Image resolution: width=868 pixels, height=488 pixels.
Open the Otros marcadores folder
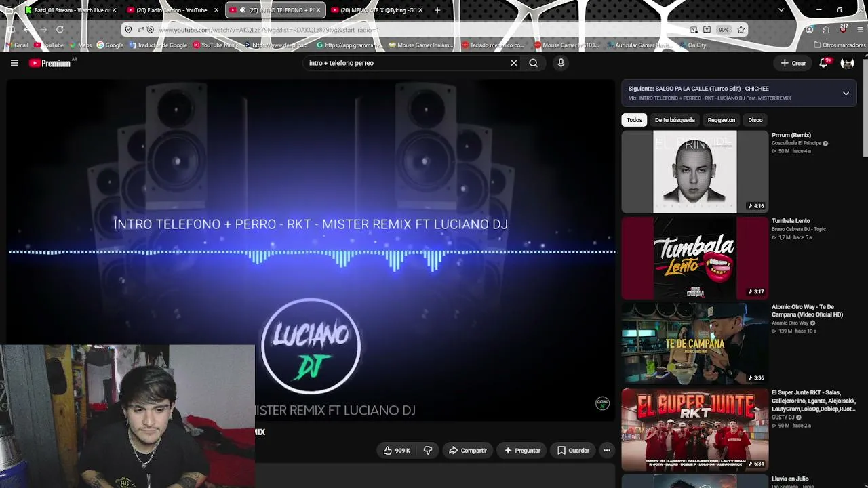(840, 45)
